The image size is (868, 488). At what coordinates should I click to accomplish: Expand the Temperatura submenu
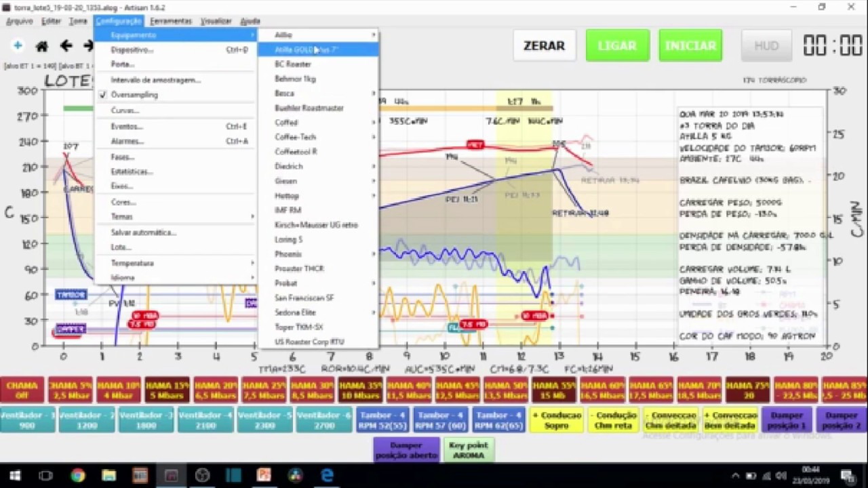(x=176, y=263)
